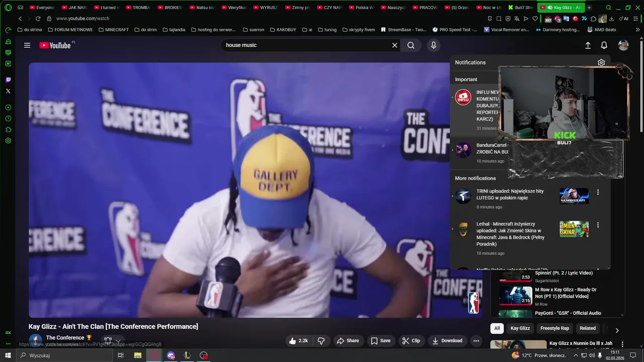Open File Explorer from the taskbar
Viewport: 644px width, 362px height.
(137, 355)
